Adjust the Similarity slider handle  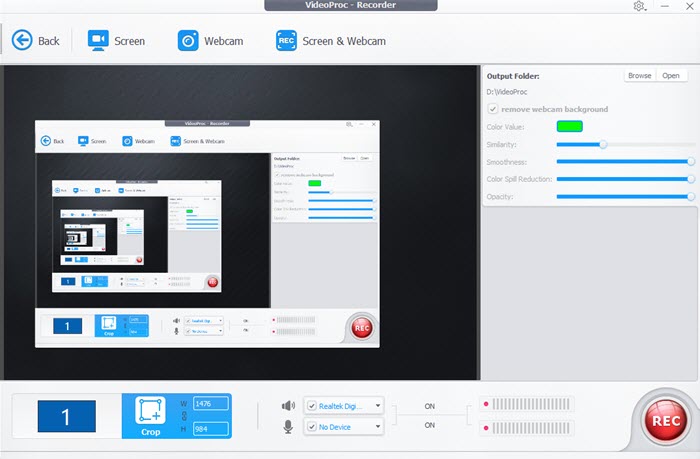[603, 144]
